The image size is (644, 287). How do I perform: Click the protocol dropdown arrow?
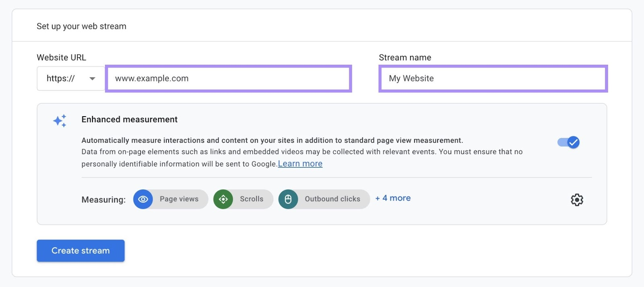[92, 79]
